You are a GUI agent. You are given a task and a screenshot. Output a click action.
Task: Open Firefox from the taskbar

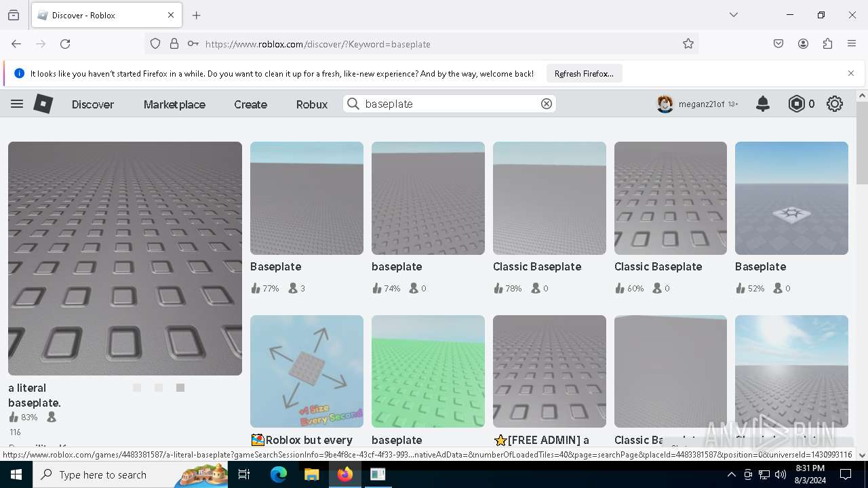(x=345, y=474)
